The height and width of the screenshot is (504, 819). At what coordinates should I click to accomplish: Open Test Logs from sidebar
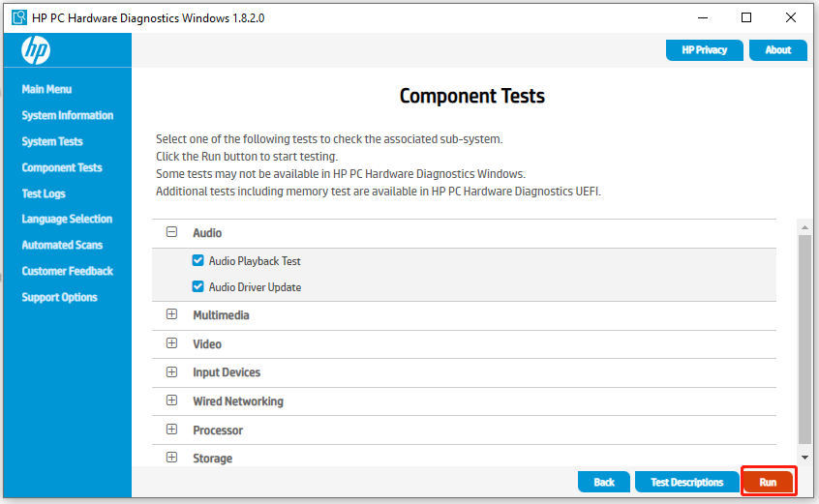[x=44, y=193]
